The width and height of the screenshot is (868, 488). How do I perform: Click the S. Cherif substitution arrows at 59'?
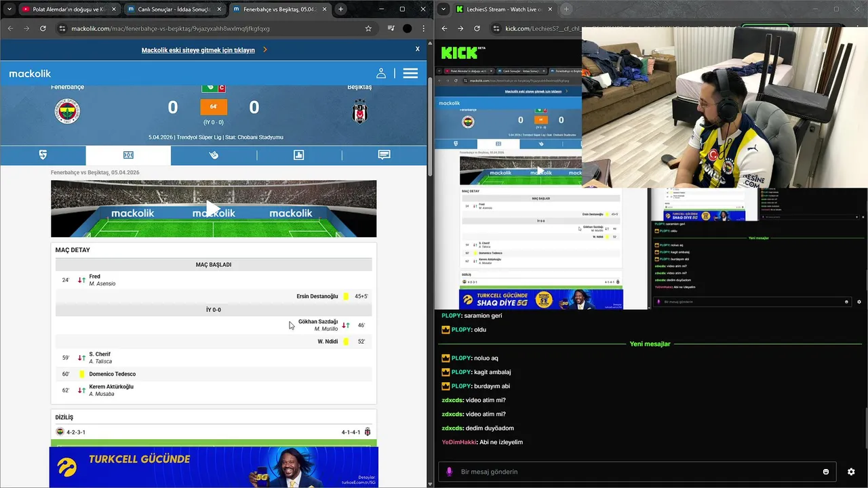point(81,358)
